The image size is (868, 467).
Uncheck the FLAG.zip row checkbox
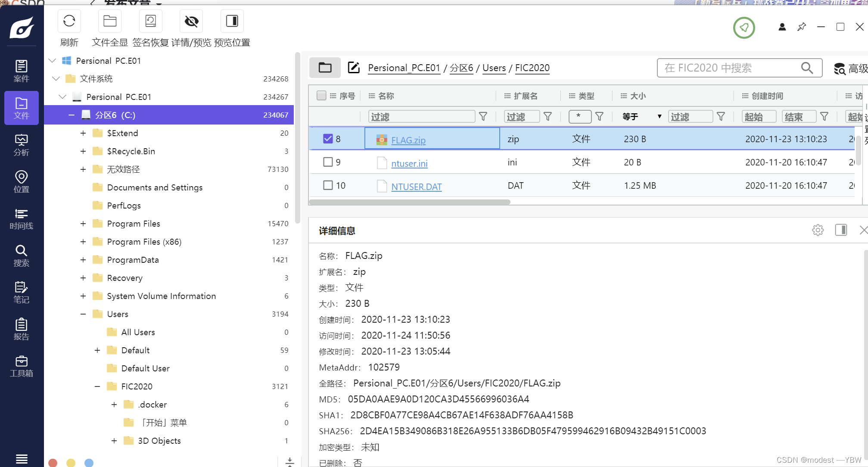tap(328, 139)
